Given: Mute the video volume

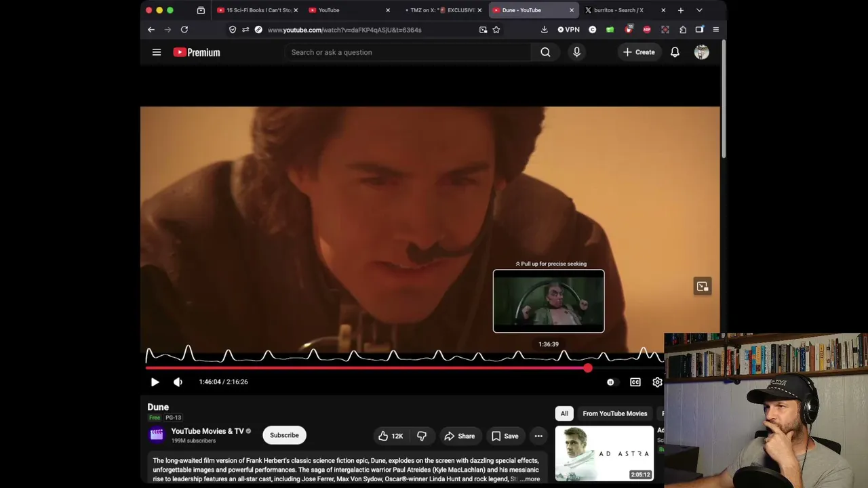Looking at the screenshot, I should (x=178, y=382).
